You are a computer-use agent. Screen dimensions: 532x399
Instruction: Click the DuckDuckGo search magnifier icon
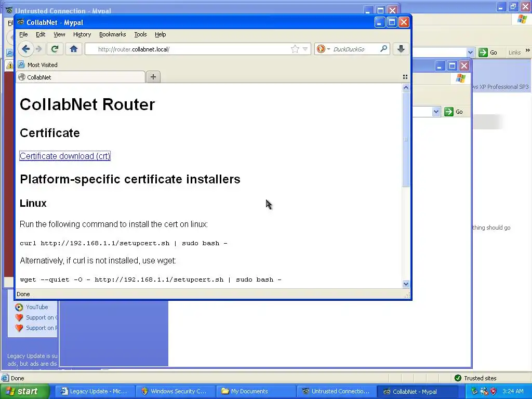(384, 49)
